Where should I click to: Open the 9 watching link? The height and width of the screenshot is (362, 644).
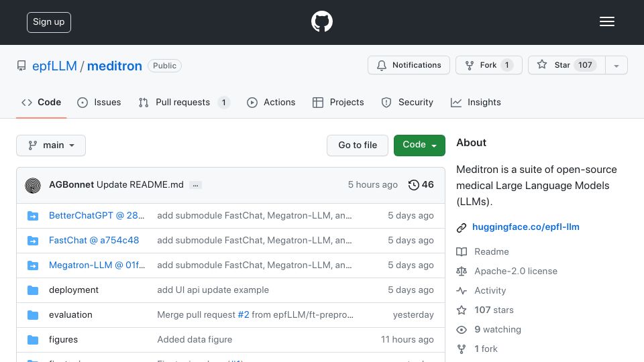coord(498,330)
